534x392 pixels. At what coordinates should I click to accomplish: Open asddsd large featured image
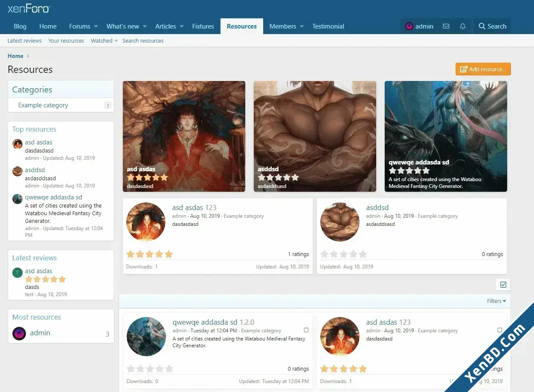315,136
